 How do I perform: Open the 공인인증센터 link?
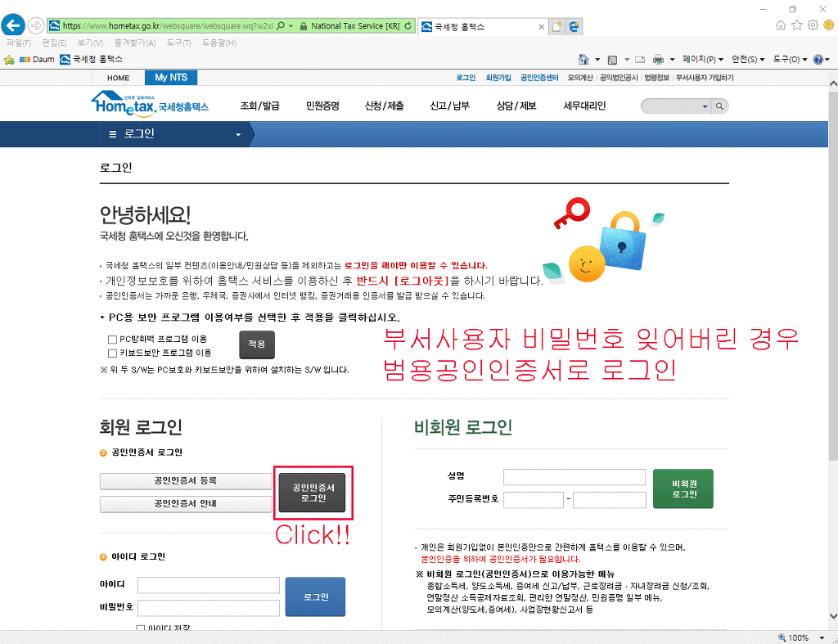(x=539, y=78)
